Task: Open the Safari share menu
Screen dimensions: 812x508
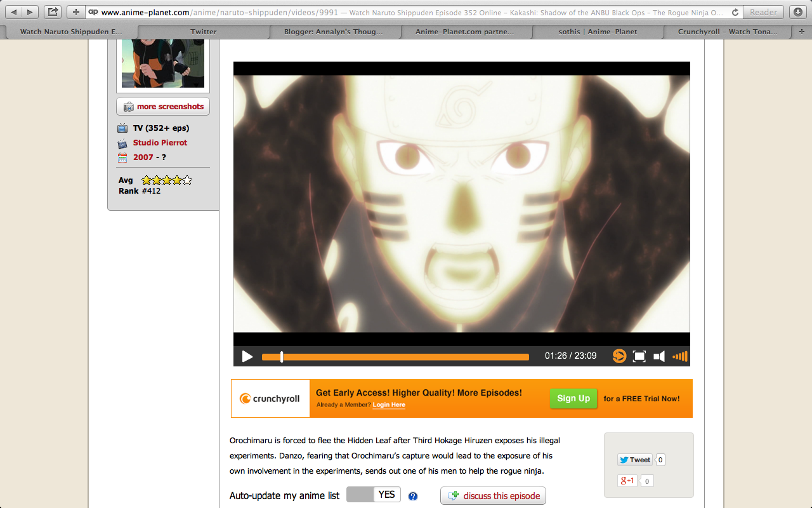Action: pos(53,12)
